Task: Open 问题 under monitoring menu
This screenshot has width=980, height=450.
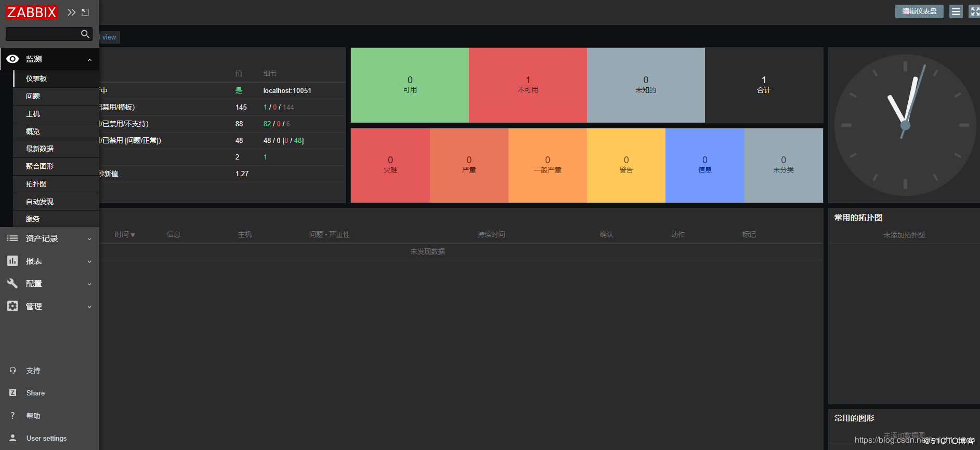Action: point(33,96)
